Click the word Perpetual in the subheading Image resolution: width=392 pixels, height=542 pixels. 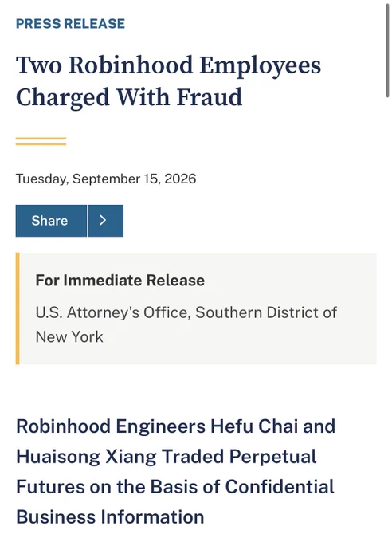point(272,457)
